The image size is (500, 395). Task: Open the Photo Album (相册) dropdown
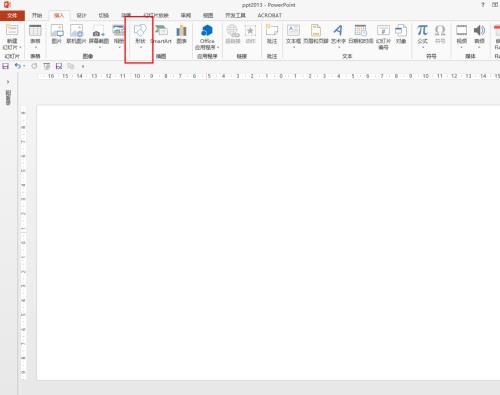point(119,47)
